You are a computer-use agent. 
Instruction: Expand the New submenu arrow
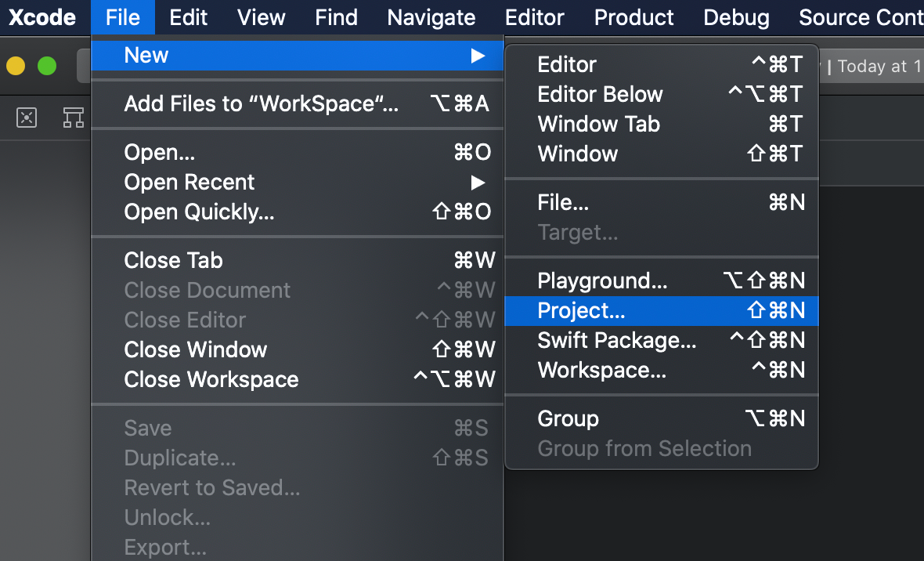click(478, 56)
